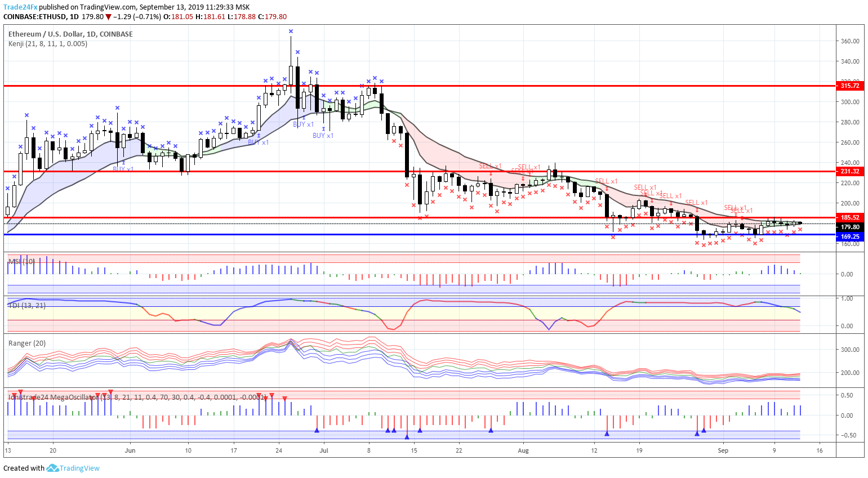Click the red down-triangle change indicator in header
The image size is (868, 478).
pos(108,17)
